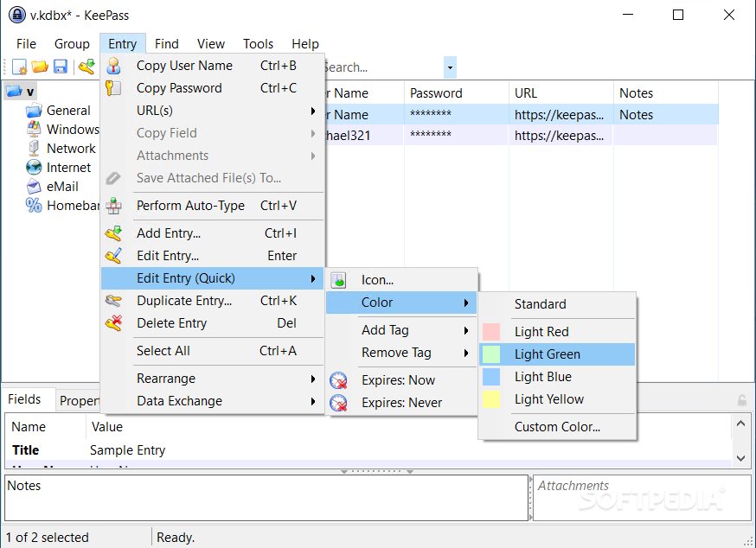
Task: Click the fields list scroll up arrow
Action: pyautogui.click(x=741, y=424)
